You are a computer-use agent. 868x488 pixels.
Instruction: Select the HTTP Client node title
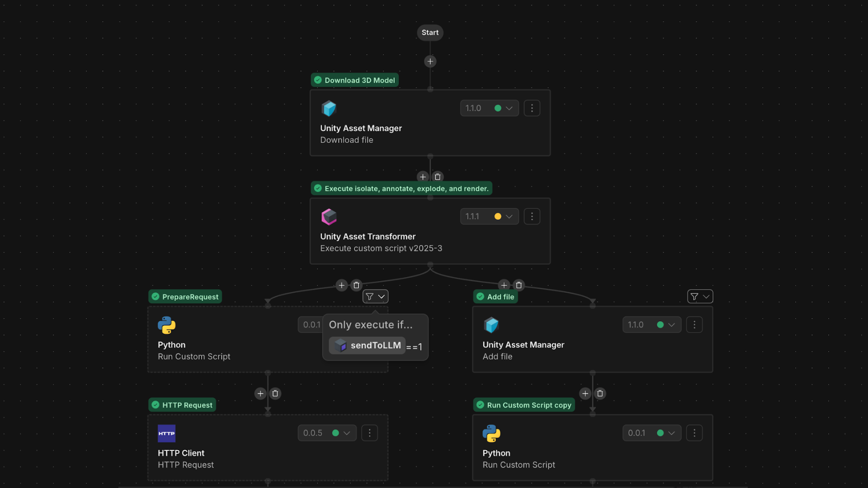[181, 453]
